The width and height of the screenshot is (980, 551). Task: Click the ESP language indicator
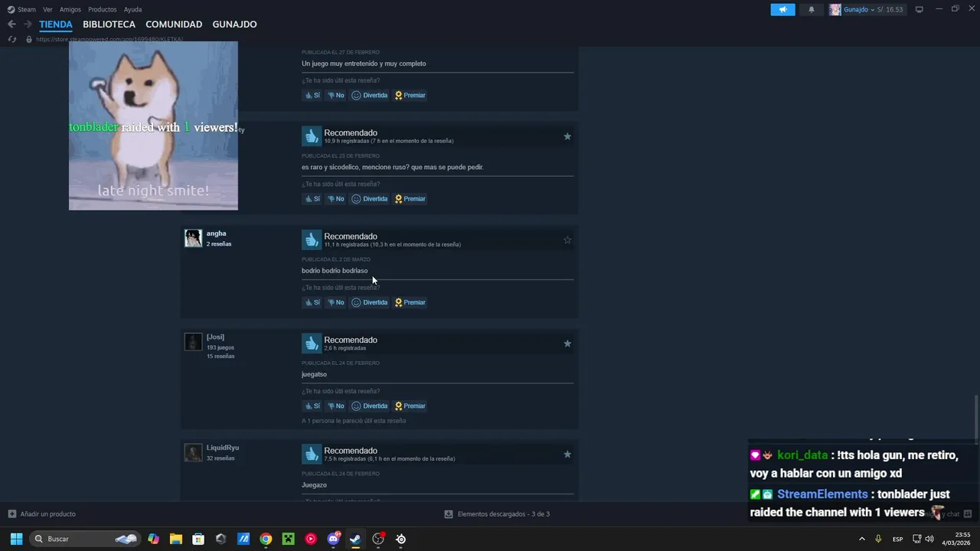(x=897, y=539)
